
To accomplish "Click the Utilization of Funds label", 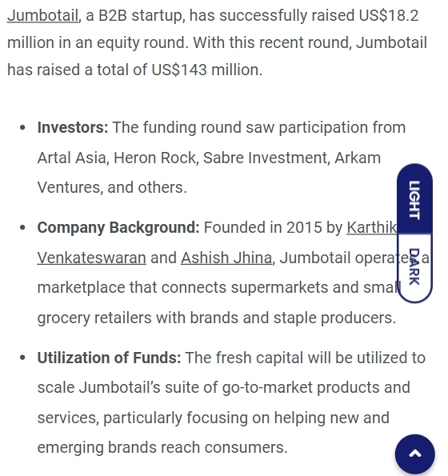I will tap(109, 358).
